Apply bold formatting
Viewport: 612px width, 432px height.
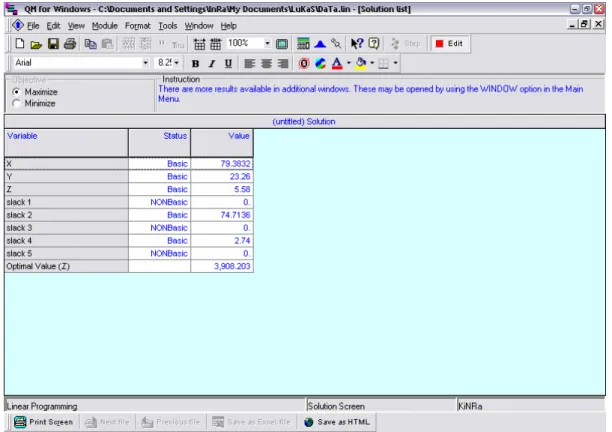tap(196, 64)
